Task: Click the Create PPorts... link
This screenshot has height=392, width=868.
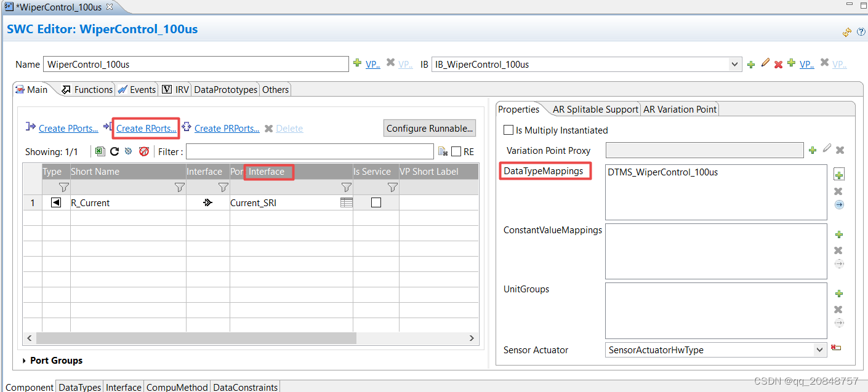Action: pyautogui.click(x=68, y=128)
